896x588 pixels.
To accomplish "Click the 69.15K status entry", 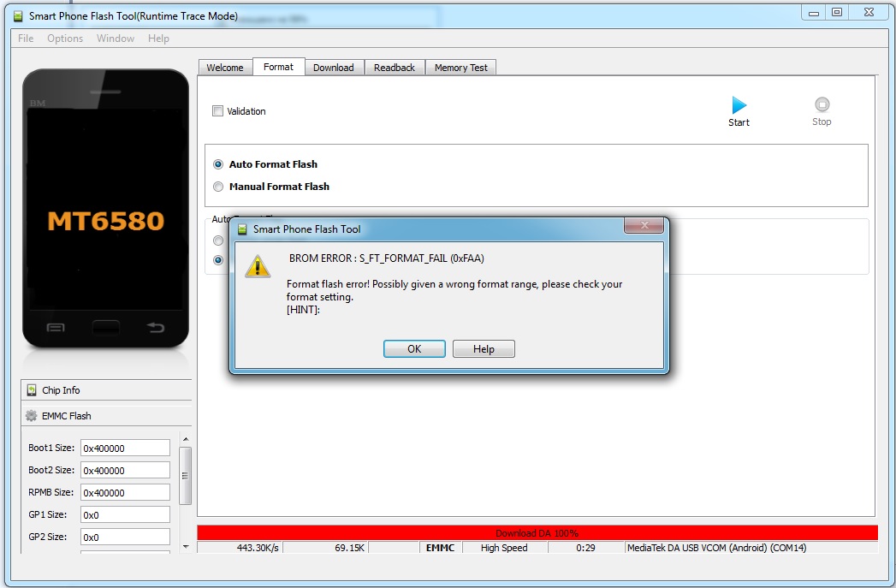I will pyautogui.click(x=326, y=548).
